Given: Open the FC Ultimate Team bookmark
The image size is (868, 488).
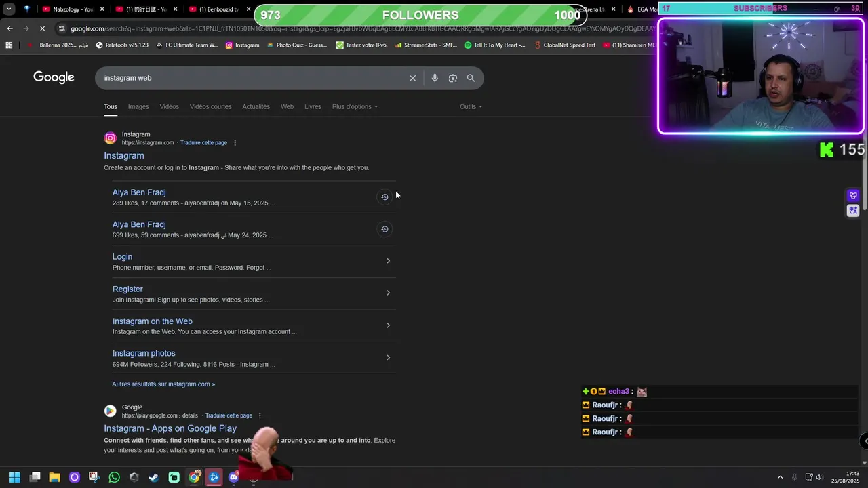Looking at the screenshot, I should (x=187, y=45).
